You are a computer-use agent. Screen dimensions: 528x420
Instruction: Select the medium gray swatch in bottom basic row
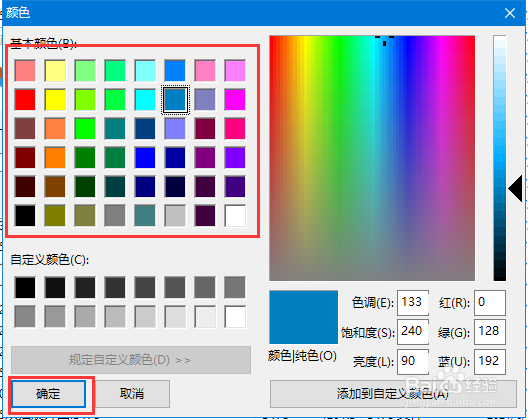[115, 216]
